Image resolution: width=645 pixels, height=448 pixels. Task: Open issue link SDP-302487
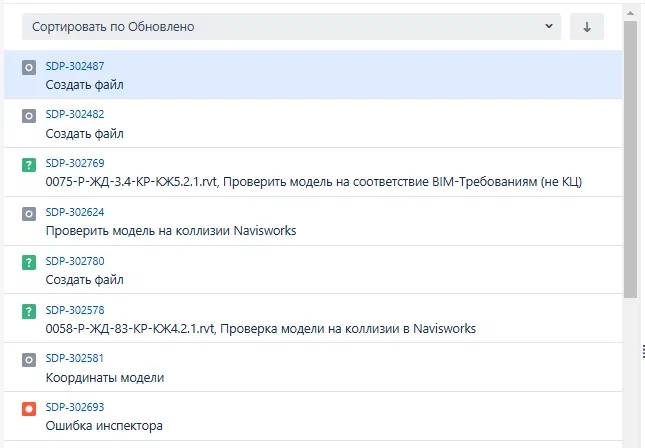[x=75, y=65]
